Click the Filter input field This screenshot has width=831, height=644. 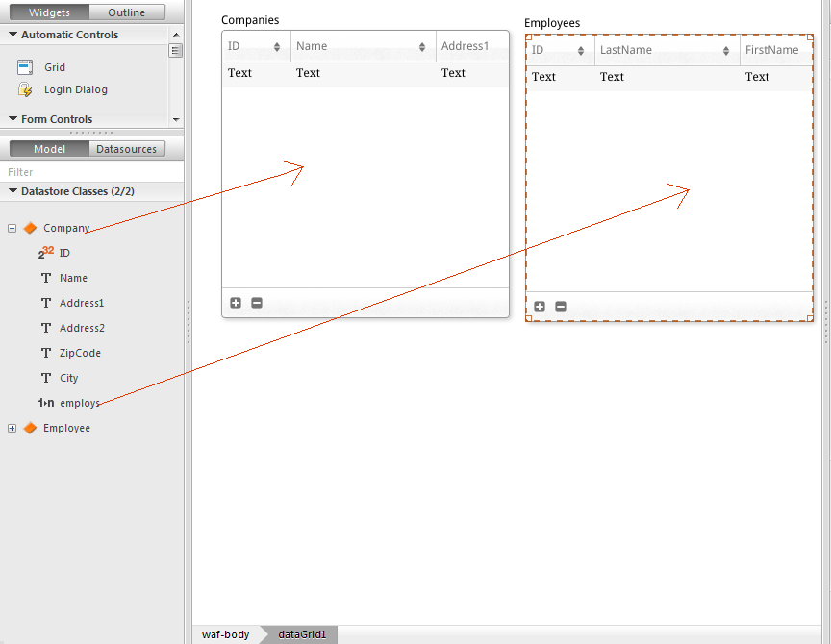coord(91,172)
